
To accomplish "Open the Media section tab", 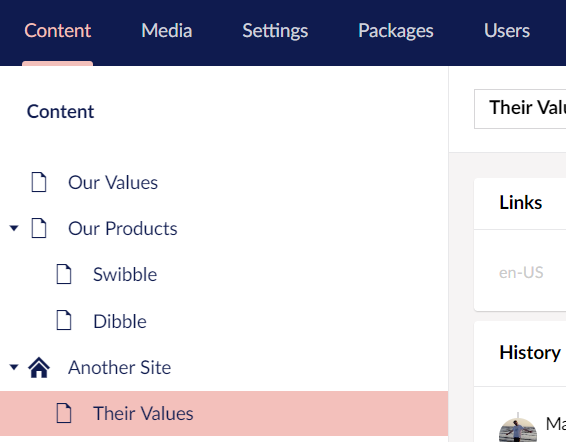I will coord(166,31).
